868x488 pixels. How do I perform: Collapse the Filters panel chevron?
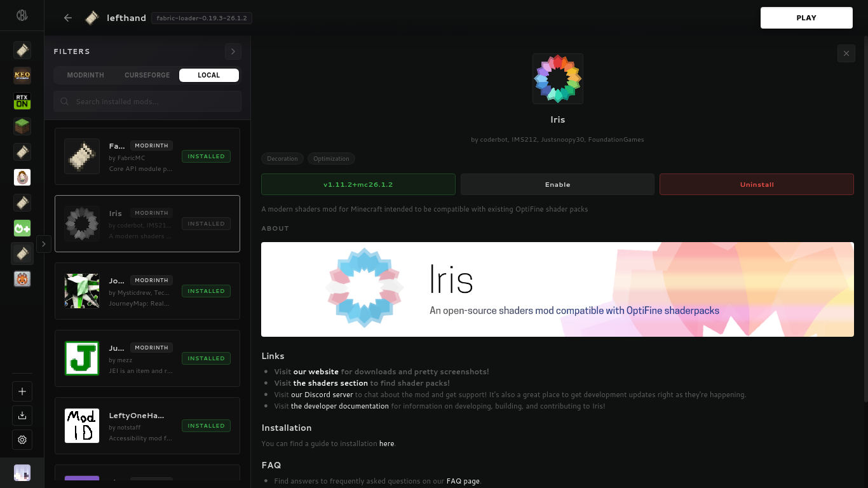pos(233,51)
